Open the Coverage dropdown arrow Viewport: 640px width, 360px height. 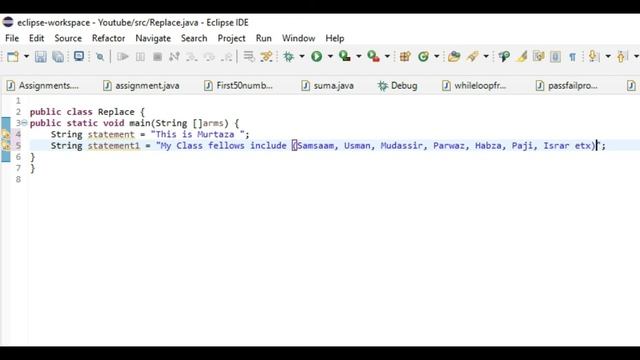click(359, 56)
